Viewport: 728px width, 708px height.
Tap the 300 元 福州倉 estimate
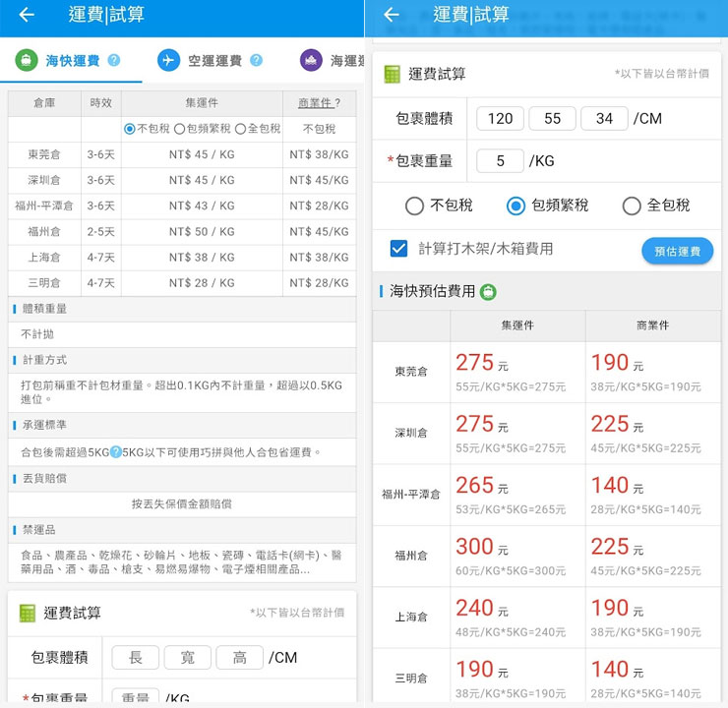tap(482, 547)
